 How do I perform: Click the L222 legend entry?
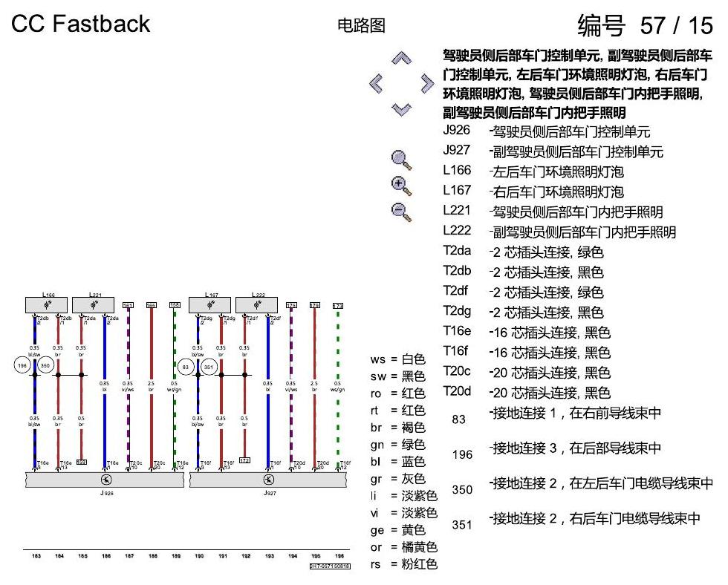point(559,232)
